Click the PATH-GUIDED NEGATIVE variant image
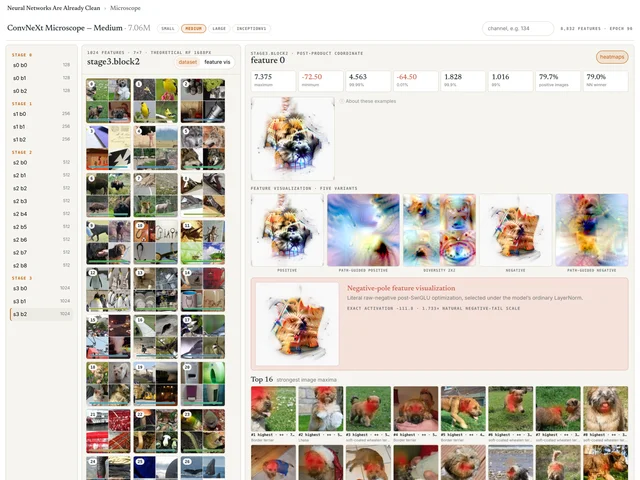 [x=592, y=230]
